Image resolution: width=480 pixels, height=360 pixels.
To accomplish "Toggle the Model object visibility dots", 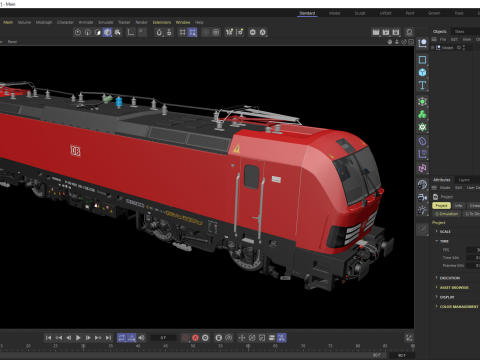I will click(464, 48).
